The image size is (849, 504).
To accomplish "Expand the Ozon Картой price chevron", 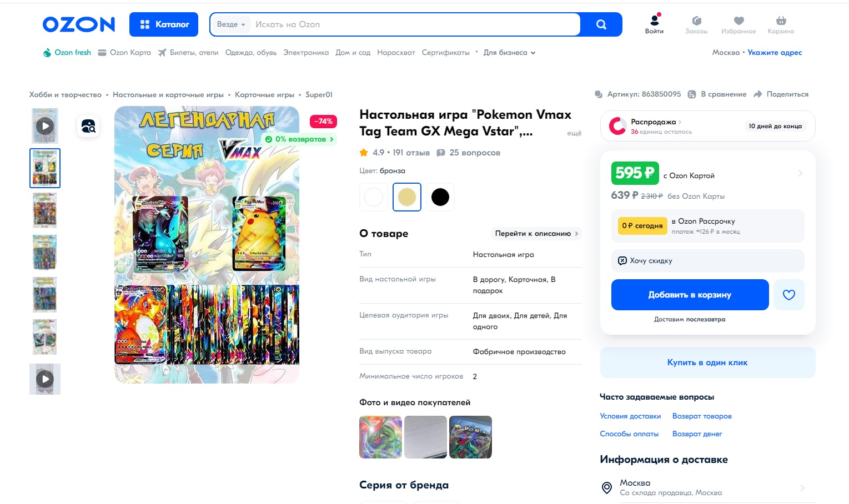I will coord(800,173).
